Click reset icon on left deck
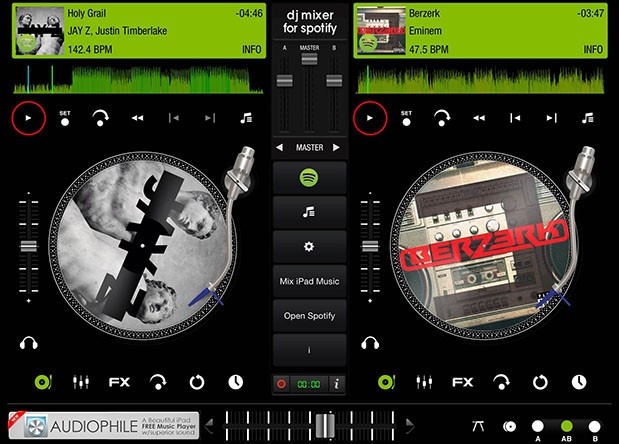 197,382
